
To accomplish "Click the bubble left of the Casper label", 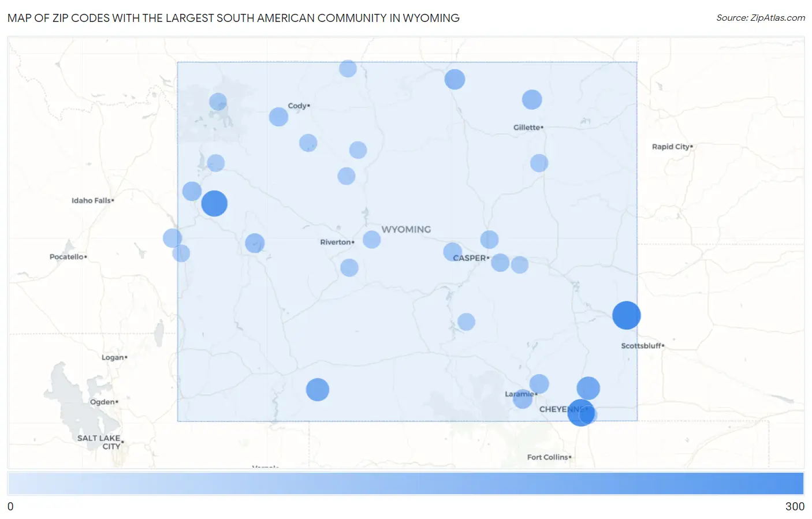I will pos(452,252).
